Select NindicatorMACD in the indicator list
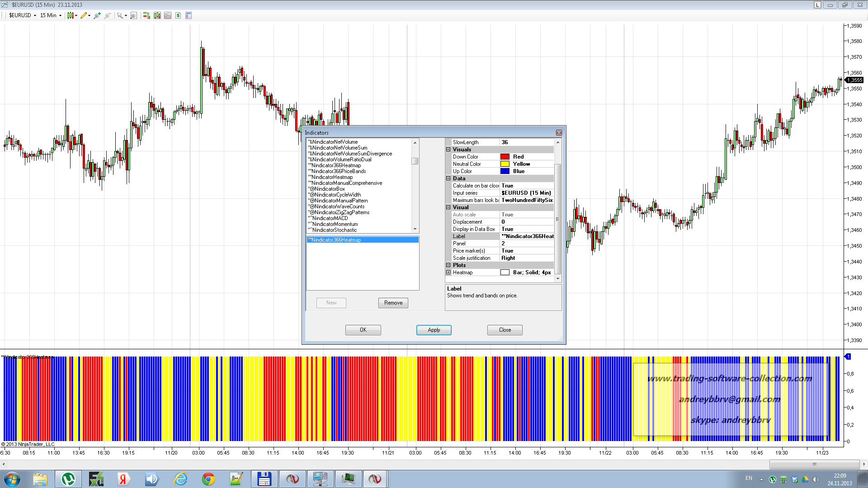The width and height of the screenshot is (868, 488). tap(330, 218)
